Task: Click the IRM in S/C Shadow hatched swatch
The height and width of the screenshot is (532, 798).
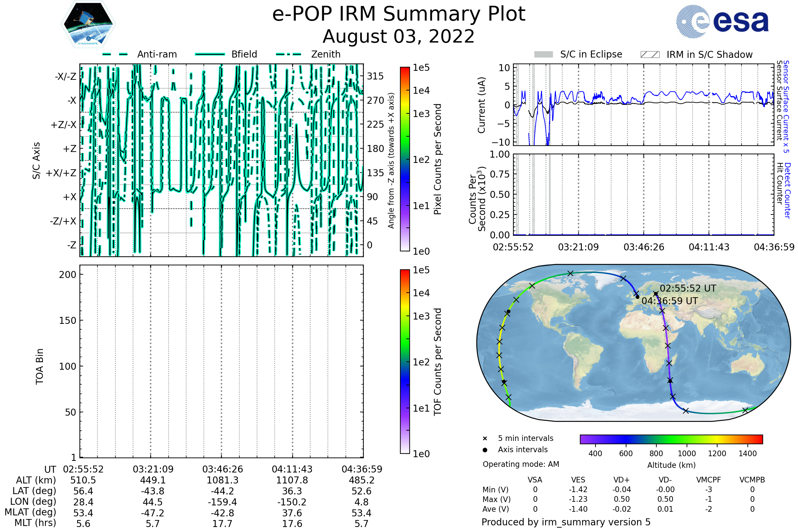Action: click(x=650, y=55)
